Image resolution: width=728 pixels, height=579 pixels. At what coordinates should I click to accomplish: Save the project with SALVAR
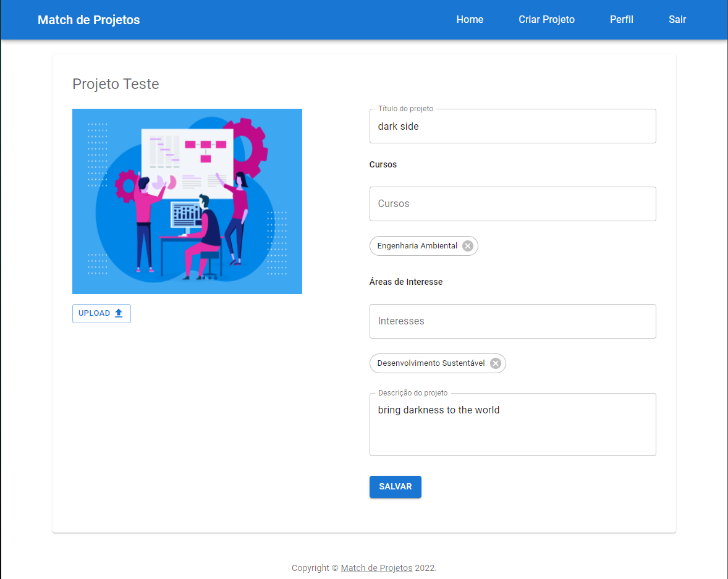coord(395,486)
